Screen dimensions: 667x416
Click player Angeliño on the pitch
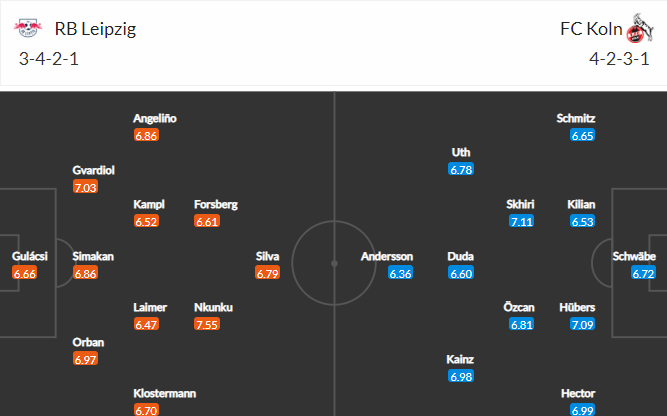[x=155, y=118]
